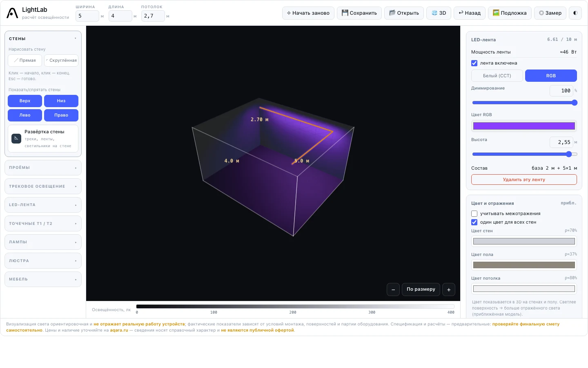Toggle Лево wall visibility
Viewport: 588px width, 368px height.
pyautogui.click(x=25, y=115)
